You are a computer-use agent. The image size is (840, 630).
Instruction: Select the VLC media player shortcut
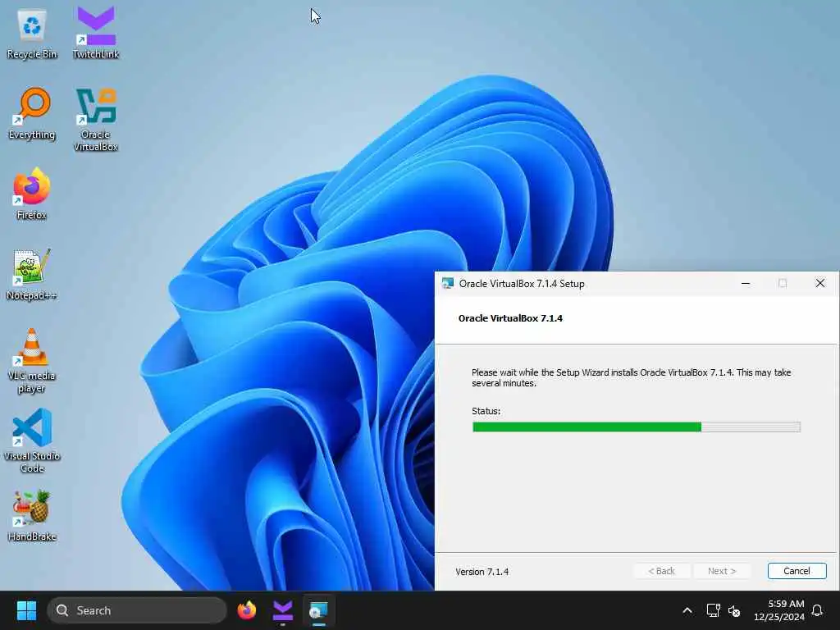click(32, 361)
